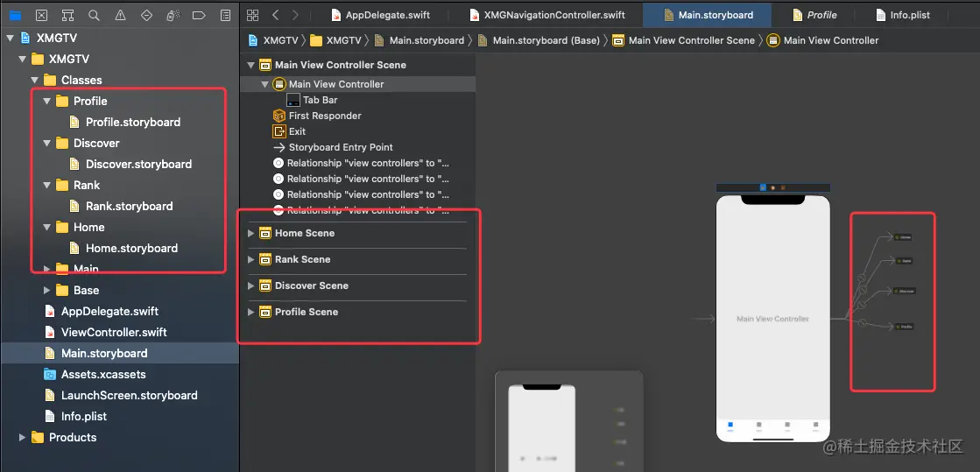This screenshot has height=472, width=980.
Task: Open AppDelegate.swift in file navigator
Action: pyautogui.click(x=109, y=312)
